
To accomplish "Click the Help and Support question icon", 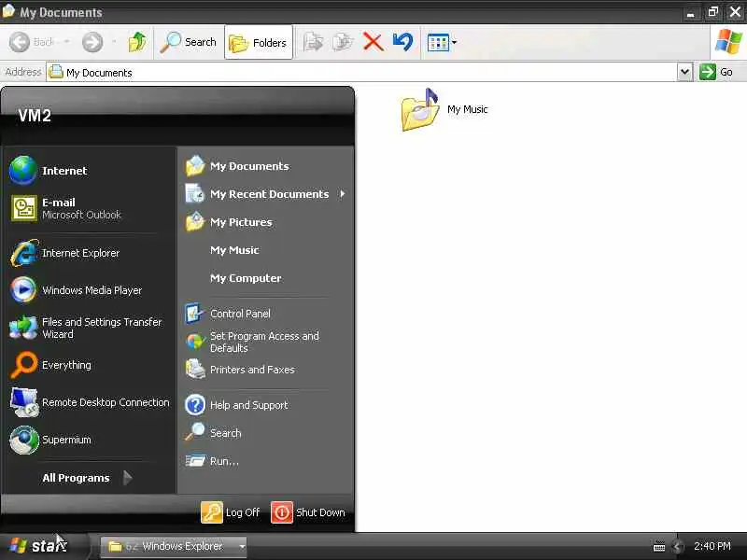I will [x=195, y=405].
